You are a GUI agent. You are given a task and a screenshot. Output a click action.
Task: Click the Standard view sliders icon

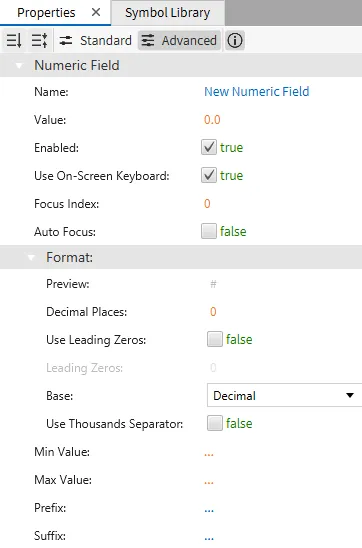point(66,41)
